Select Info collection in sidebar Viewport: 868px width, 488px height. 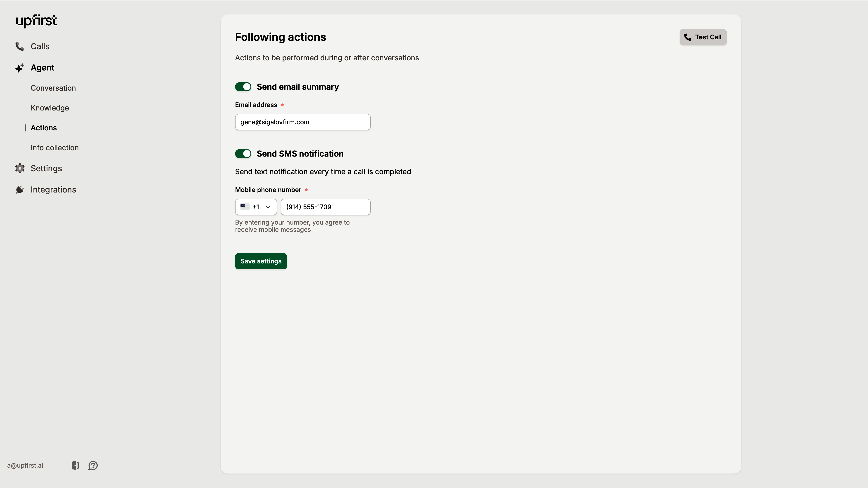(54, 148)
